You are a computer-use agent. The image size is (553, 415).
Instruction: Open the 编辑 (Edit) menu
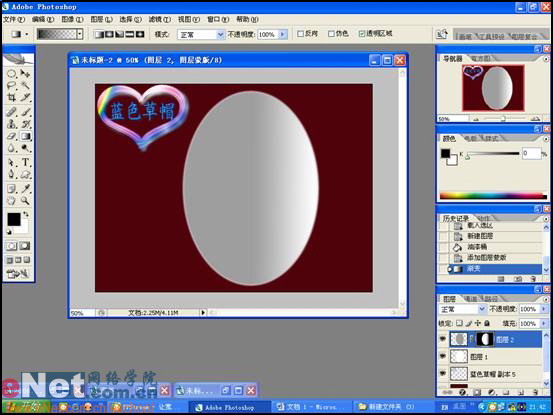pyautogui.click(x=43, y=19)
